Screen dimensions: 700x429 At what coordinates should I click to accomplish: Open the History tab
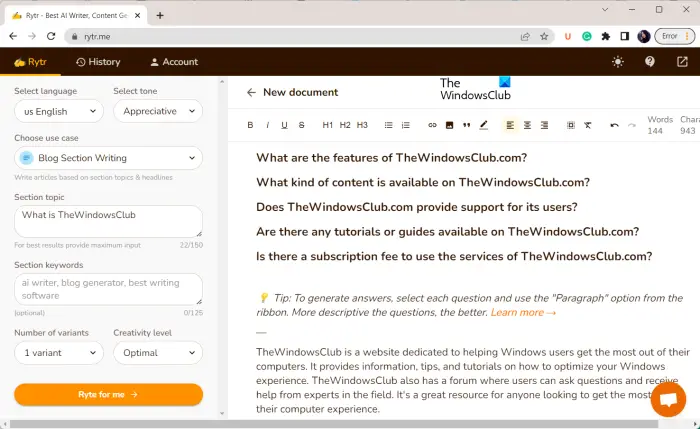click(x=98, y=62)
